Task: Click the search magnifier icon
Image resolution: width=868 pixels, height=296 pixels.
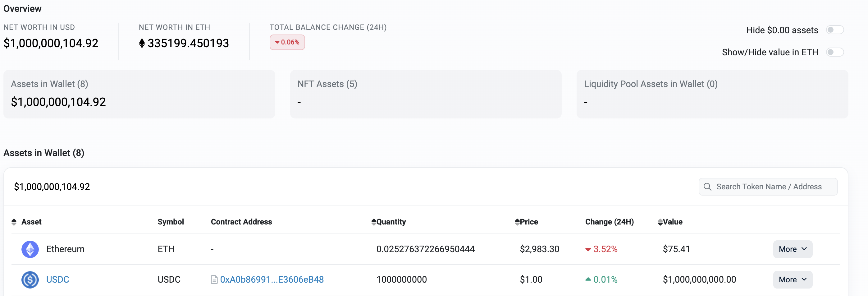Action: 707,187
